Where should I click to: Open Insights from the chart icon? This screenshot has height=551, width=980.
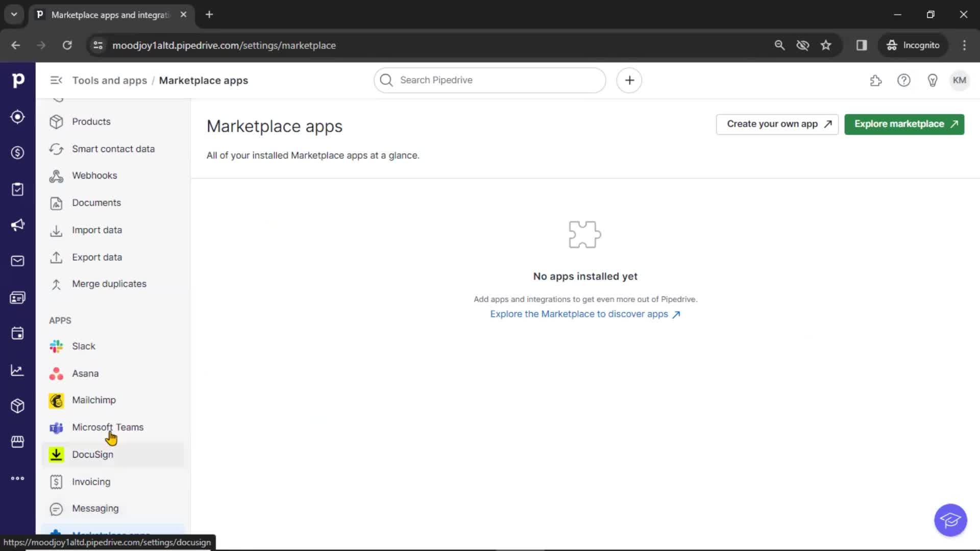click(x=18, y=370)
